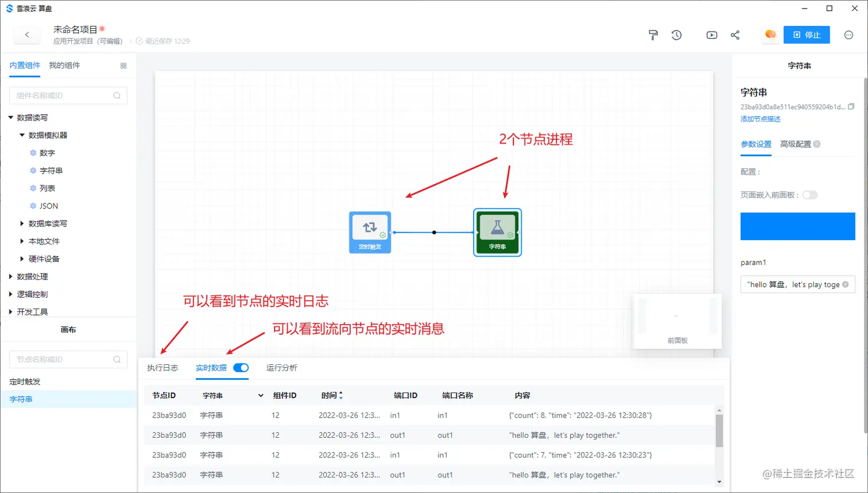Click the 组件名称或ID search field
Image resolution: width=868 pixels, height=493 pixels.
pyautogui.click(x=68, y=95)
